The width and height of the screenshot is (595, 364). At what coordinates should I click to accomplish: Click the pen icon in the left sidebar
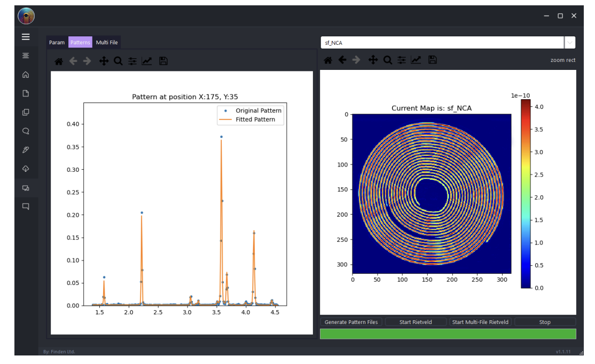coord(26,150)
